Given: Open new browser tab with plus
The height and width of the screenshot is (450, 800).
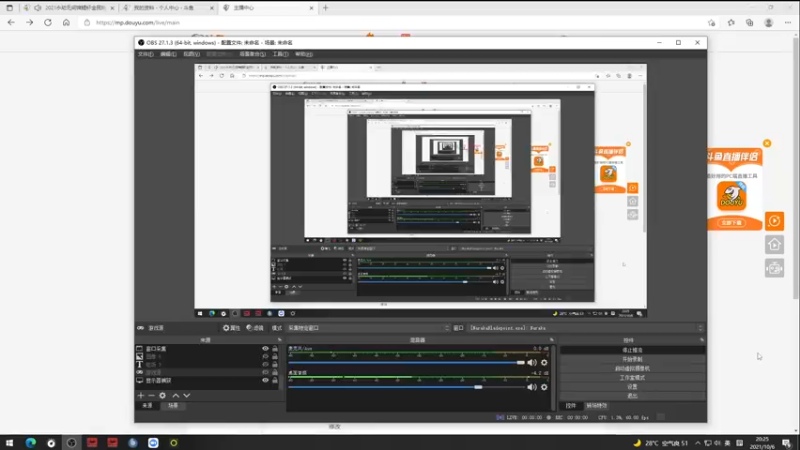Looking at the screenshot, I should 326,8.
